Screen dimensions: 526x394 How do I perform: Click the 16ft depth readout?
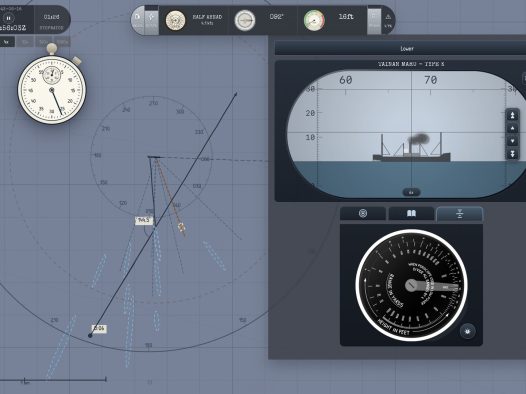(x=346, y=16)
